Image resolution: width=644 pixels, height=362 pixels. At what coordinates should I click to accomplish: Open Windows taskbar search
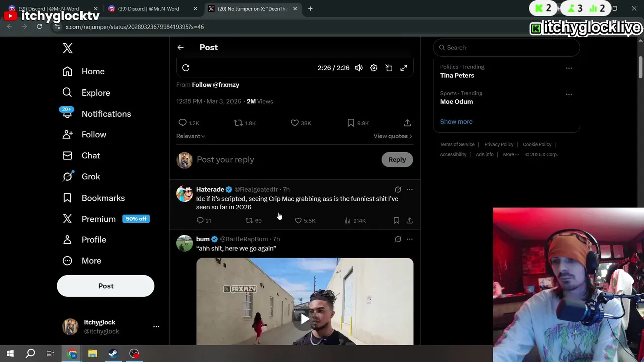pyautogui.click(x=30, y=353)
